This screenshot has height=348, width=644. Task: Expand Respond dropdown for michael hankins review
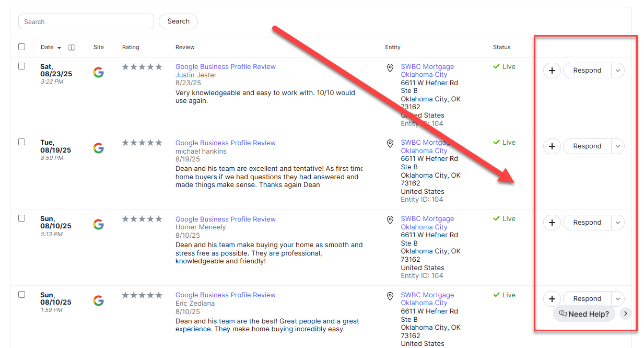pos(618,146)
